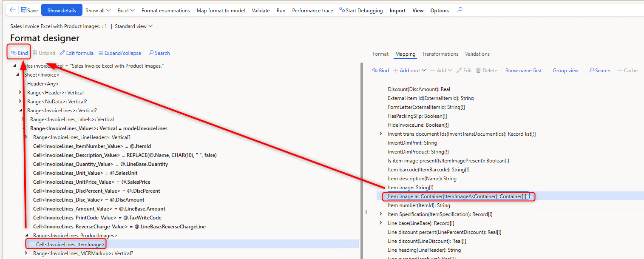Image resolution: width=644 pixels, height=259 pixels.
Task: Open the Excel dropdown menu
Action: 126,10
